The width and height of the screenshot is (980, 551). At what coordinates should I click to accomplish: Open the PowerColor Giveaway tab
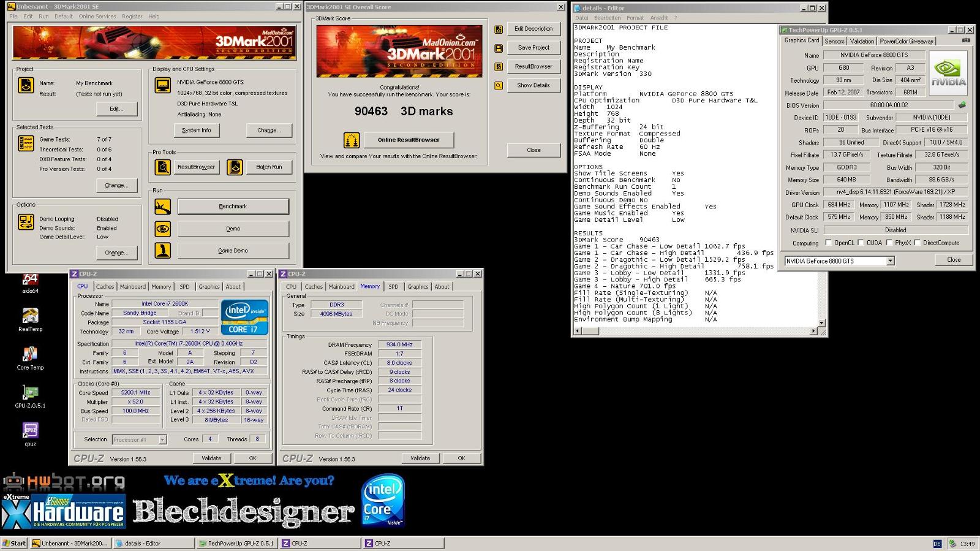[x=907, y=41]
